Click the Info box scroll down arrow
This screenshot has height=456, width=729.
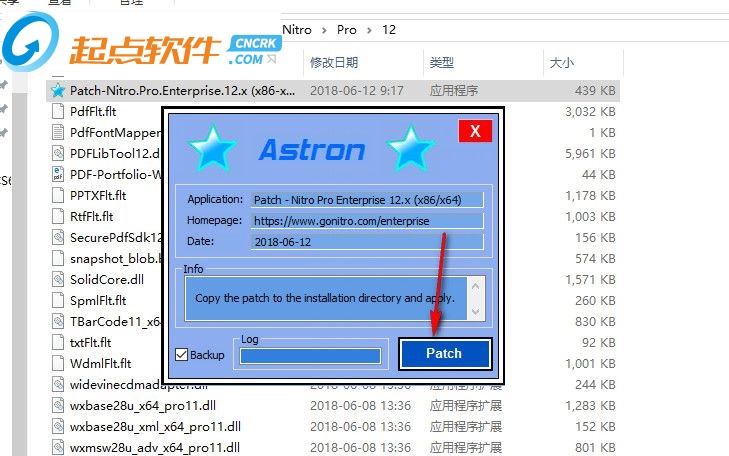pos(476,311)
